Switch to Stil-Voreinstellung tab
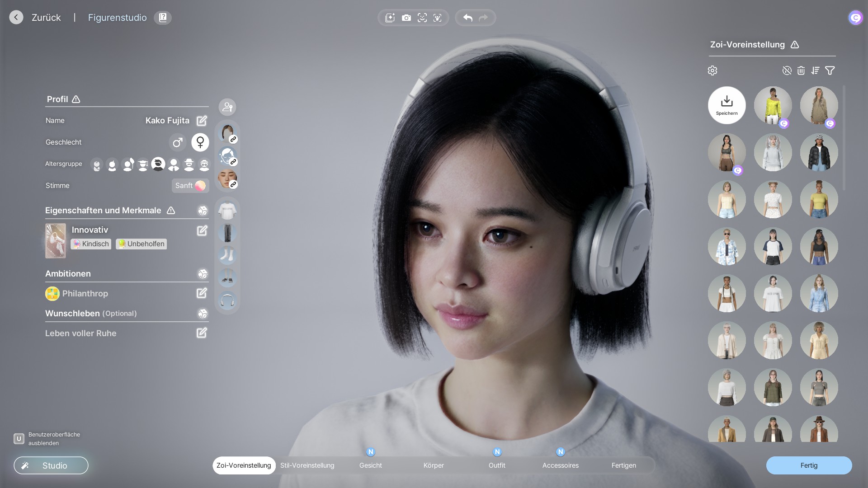 click(307, 465)
